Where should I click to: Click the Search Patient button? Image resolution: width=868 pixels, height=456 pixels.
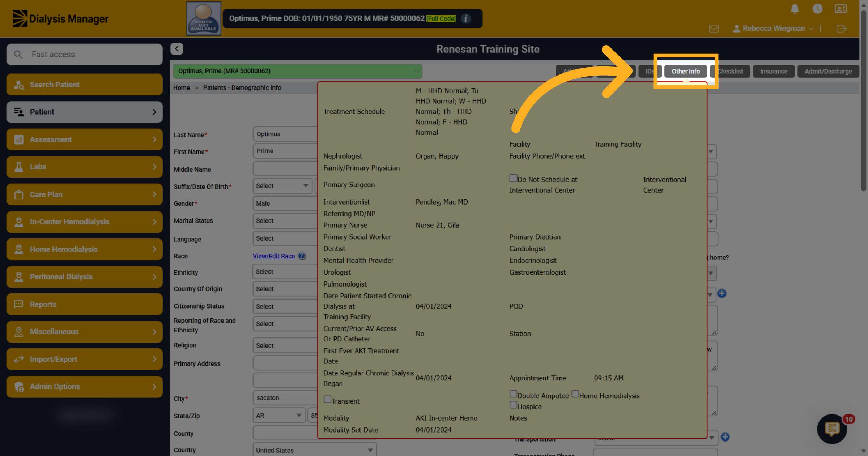pyautogui.click(x=84, y=85)
